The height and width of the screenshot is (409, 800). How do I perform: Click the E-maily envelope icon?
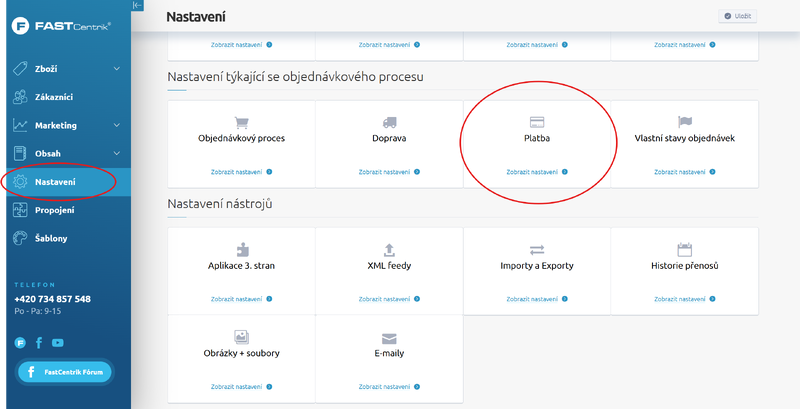click(389, 338)
